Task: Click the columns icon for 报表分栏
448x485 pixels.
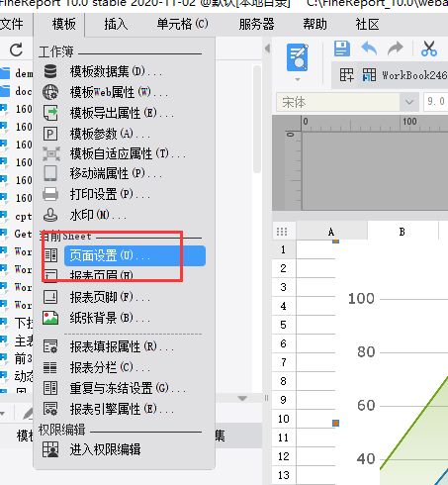Action: [x=50, y=367]
